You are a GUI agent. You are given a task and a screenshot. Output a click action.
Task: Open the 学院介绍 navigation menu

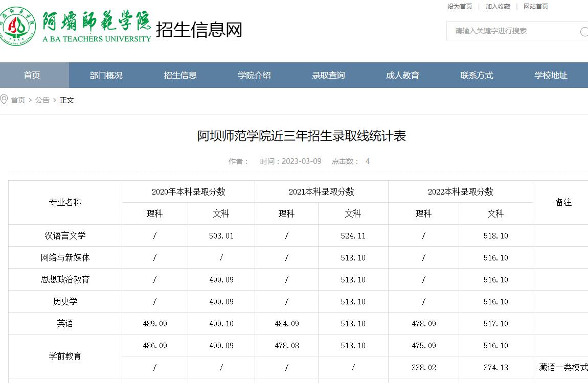[254, 75]
